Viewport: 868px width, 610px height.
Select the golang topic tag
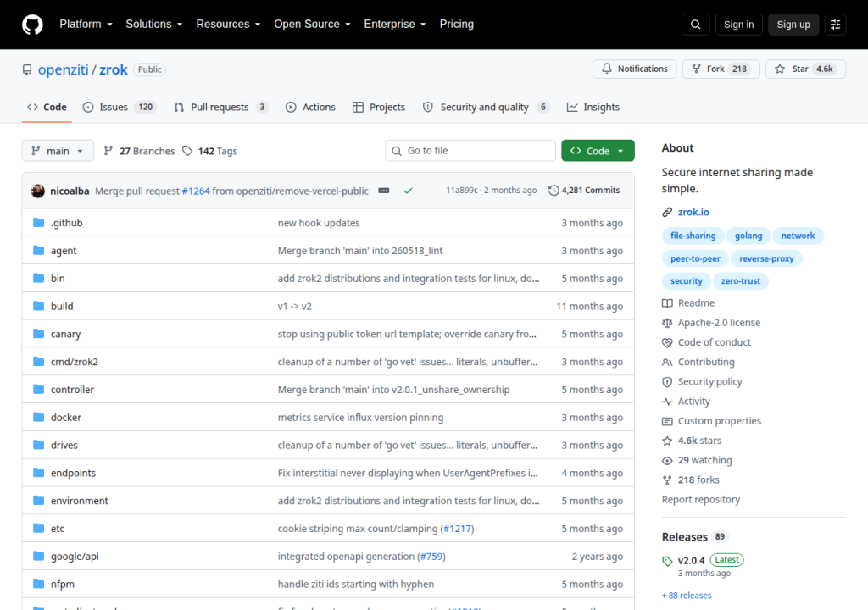click(748, 236)
